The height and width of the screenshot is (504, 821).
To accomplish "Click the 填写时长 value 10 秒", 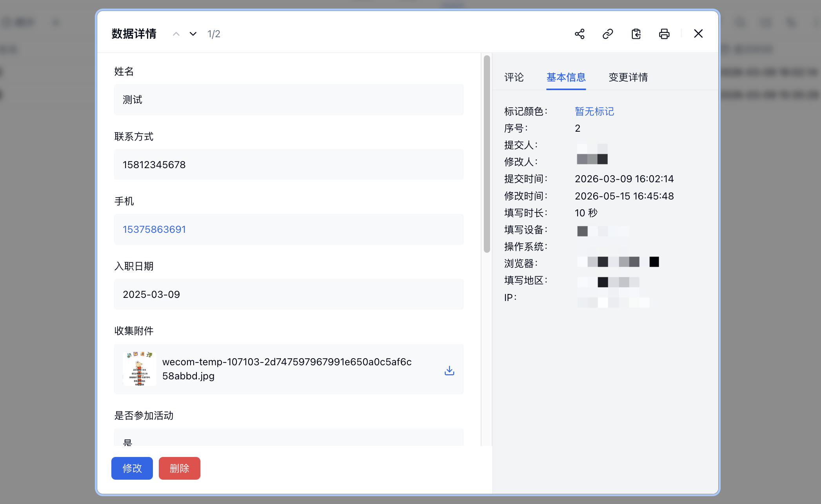I will [x=586, y=213].
